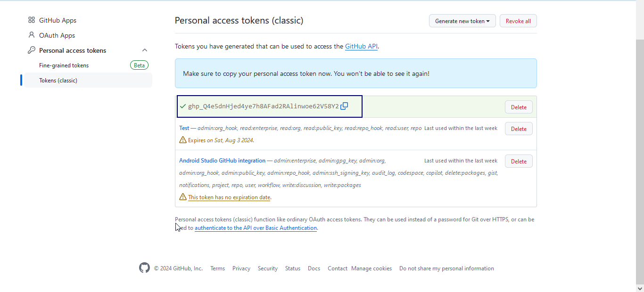Viewport: 644px width, 292px height.
Task: Collapse the Personal access tokens section chevron
Action: [x=145, y=50]
